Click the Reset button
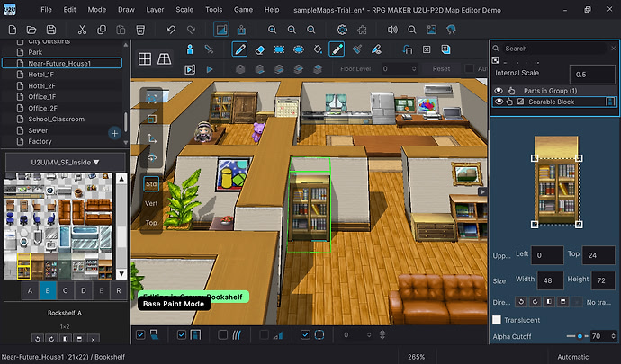This screenshot has height=364, width=621. [441, 69]
